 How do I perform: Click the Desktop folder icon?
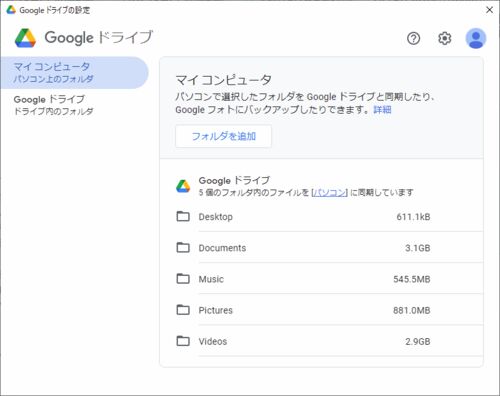(x=183, y=216)
